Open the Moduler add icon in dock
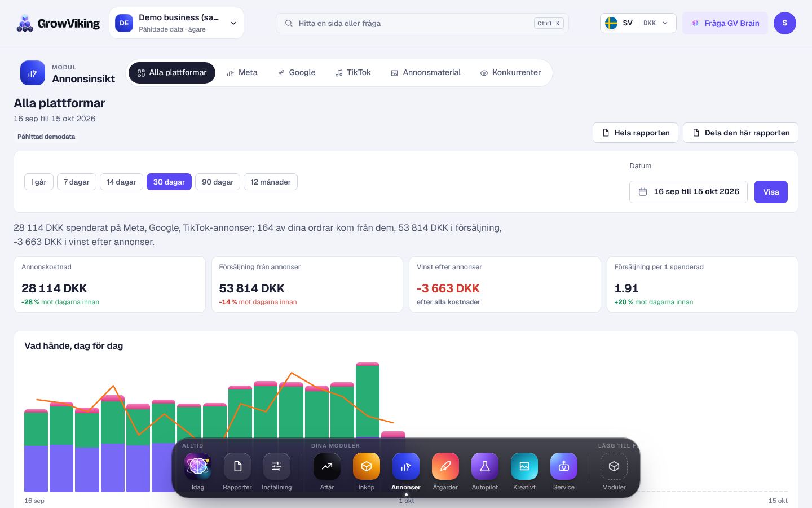 614,466
